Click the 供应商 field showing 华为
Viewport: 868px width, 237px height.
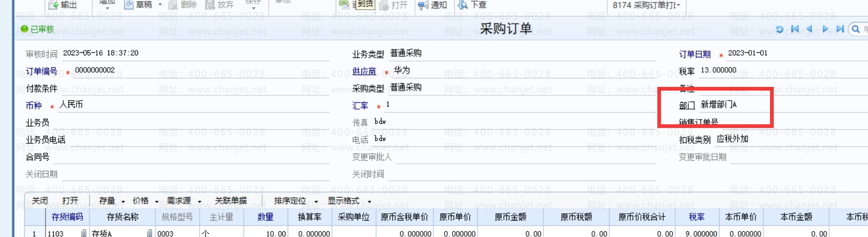pos(523,71)
